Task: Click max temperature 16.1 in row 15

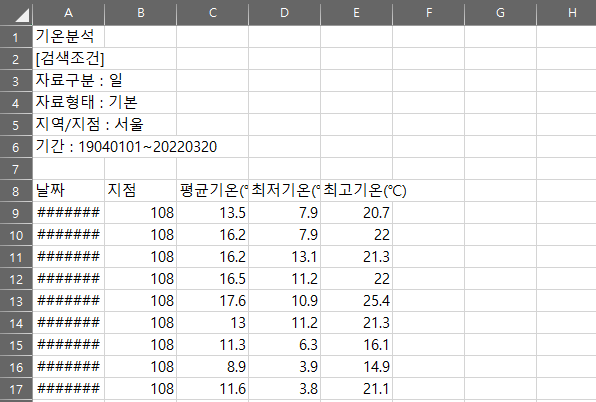Action: (356, 345)
